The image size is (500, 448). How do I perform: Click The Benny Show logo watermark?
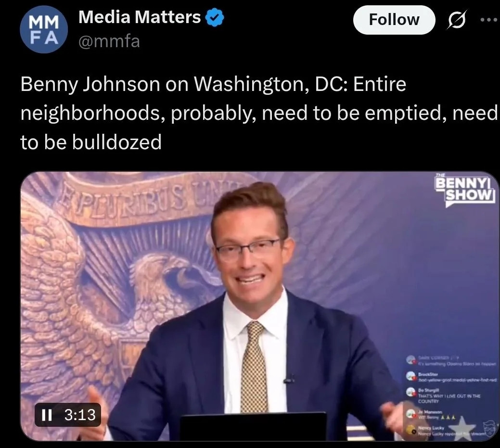pyautogui.click(x=465, y=190)
